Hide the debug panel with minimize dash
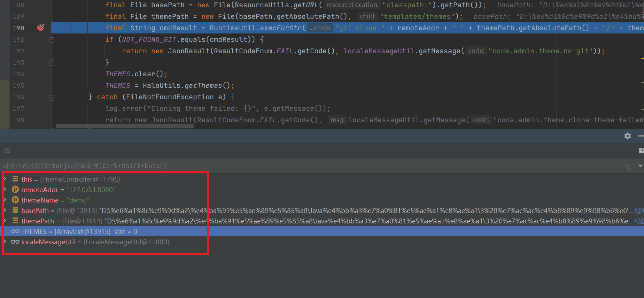 point(641,136)
